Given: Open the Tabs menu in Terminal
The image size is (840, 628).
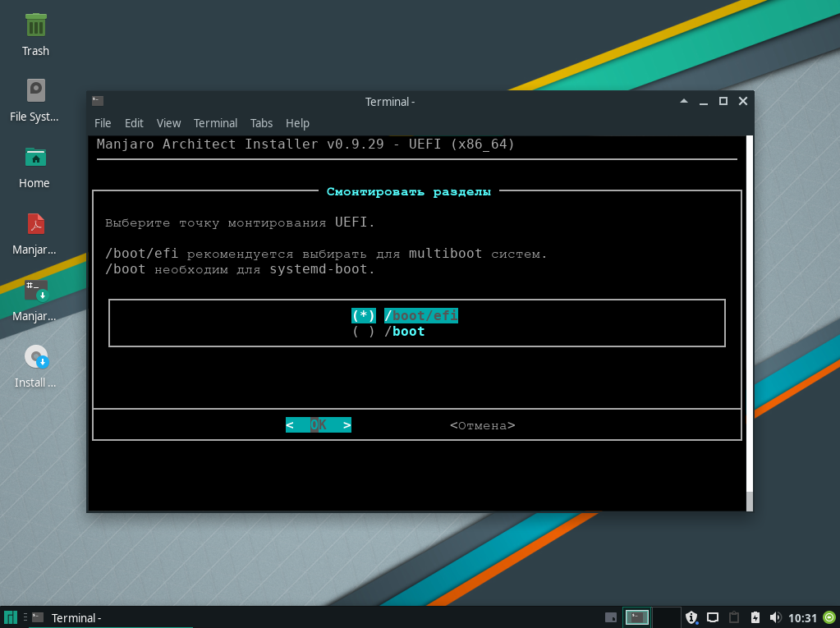Looking at the screenshot, I should click(x=261, y=123).
